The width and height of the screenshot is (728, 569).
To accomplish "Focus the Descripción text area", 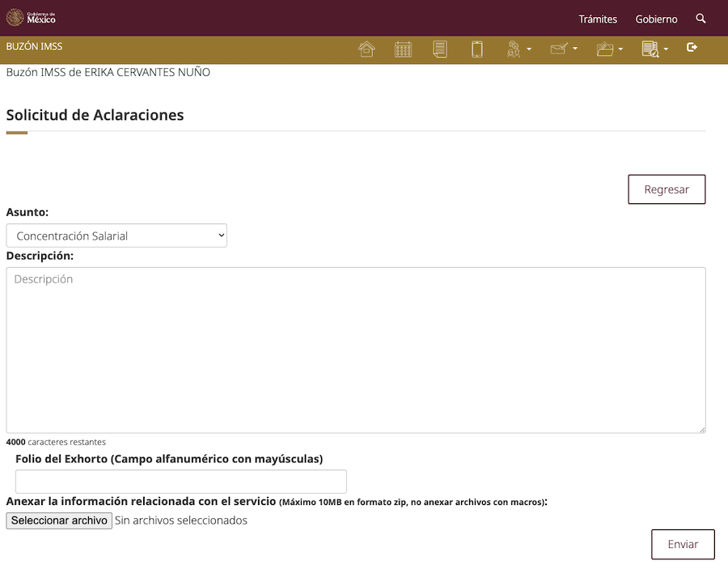I will (356, 350).
